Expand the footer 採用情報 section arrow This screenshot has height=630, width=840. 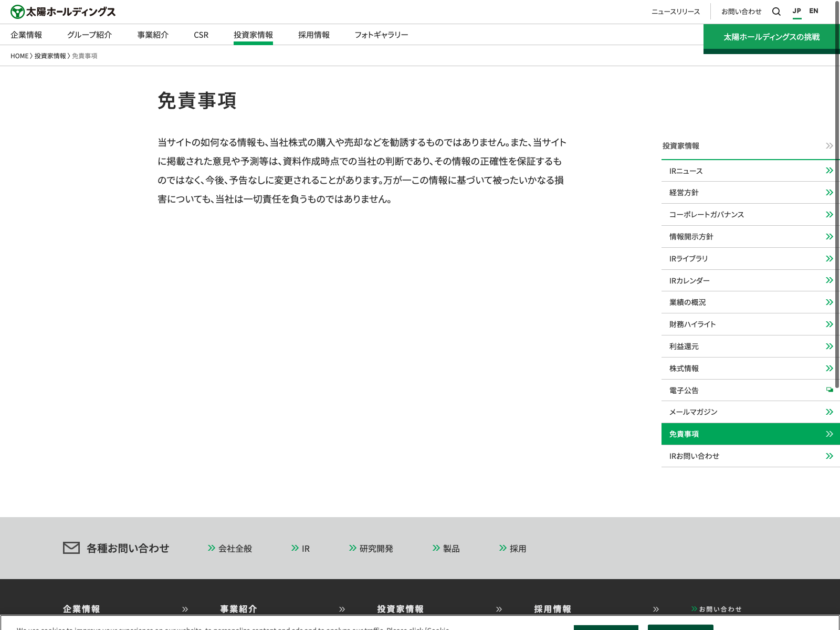[656, 610]
